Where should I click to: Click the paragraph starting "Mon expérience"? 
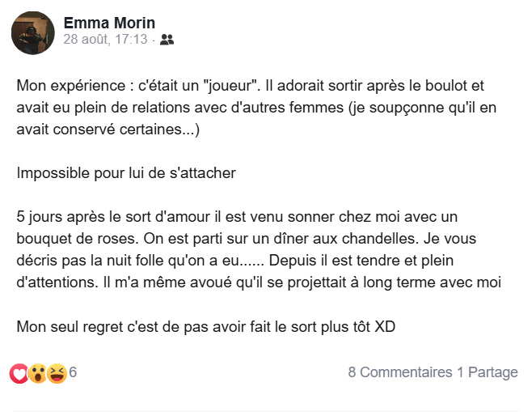pyautogui.click(x=259, y=108)
